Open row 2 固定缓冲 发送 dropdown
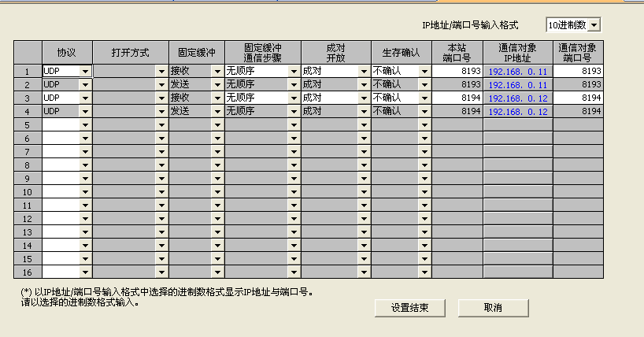 217,84
